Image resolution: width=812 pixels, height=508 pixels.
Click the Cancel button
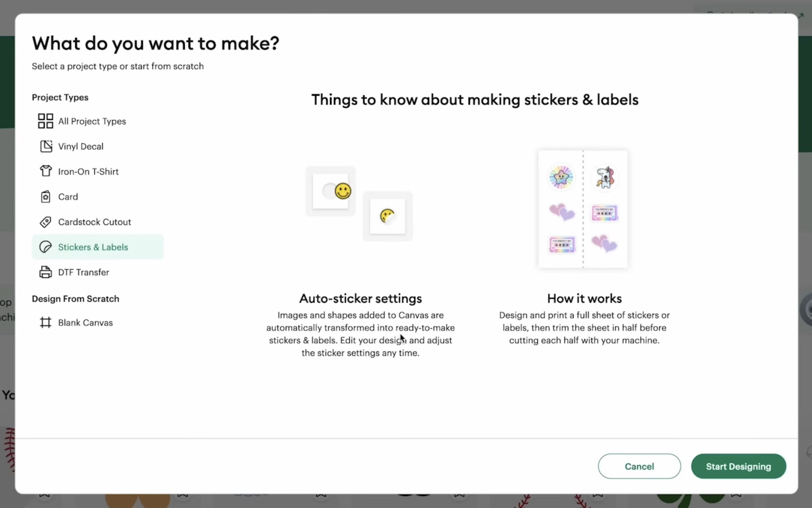(x=639, y=466)
